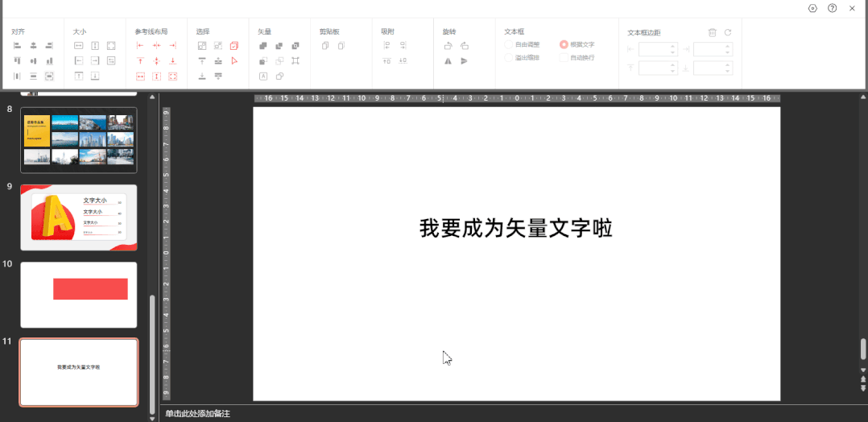Select the 自由调整 radio option
This screenshot has width=868, height=422.
[509, 44]
